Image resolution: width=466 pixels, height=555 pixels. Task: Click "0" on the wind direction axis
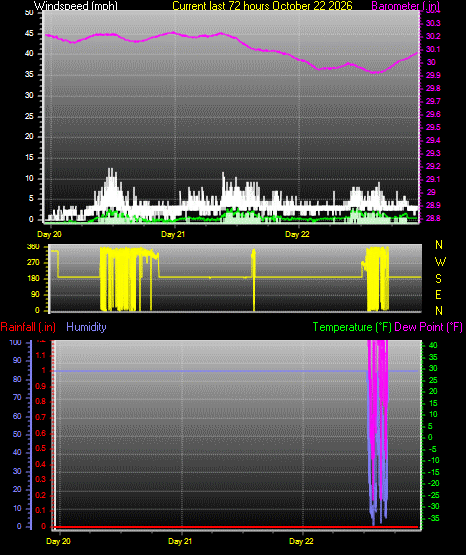[37, 310]
